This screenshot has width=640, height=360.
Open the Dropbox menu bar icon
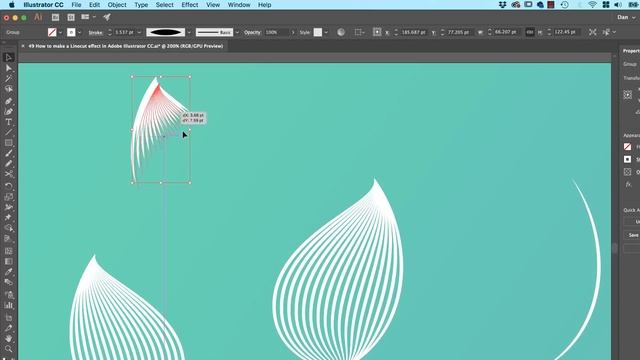pos(502,5)
